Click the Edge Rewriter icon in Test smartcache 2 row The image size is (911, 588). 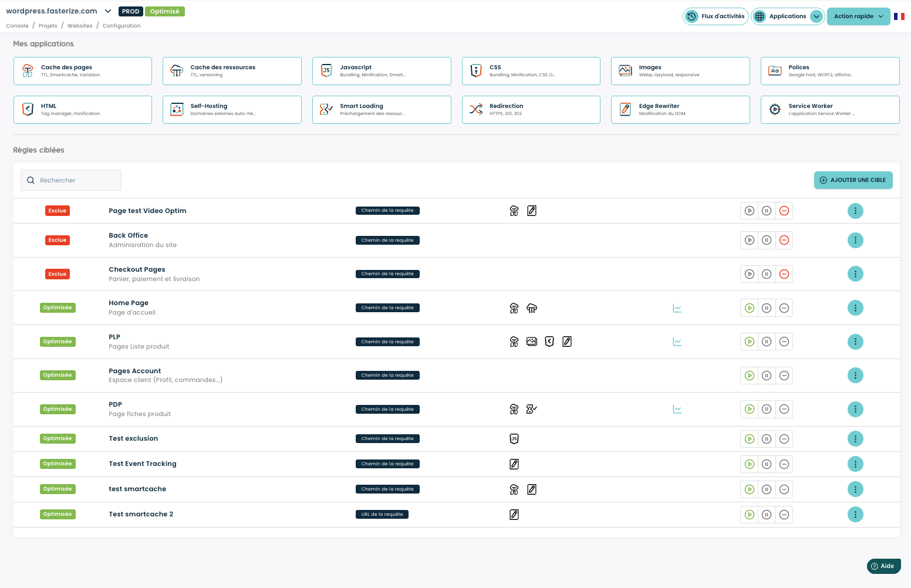click(x=514, y=515)
